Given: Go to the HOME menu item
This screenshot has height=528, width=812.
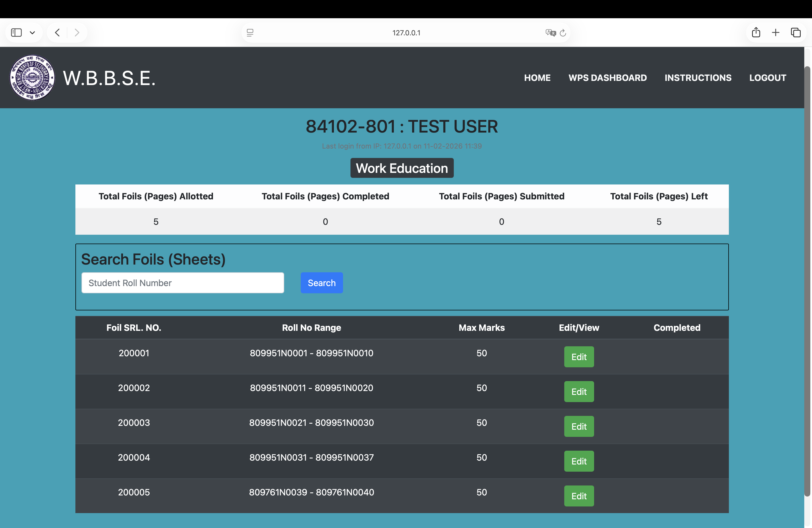Looking at the screenshot, I should [x=537, y=78].
